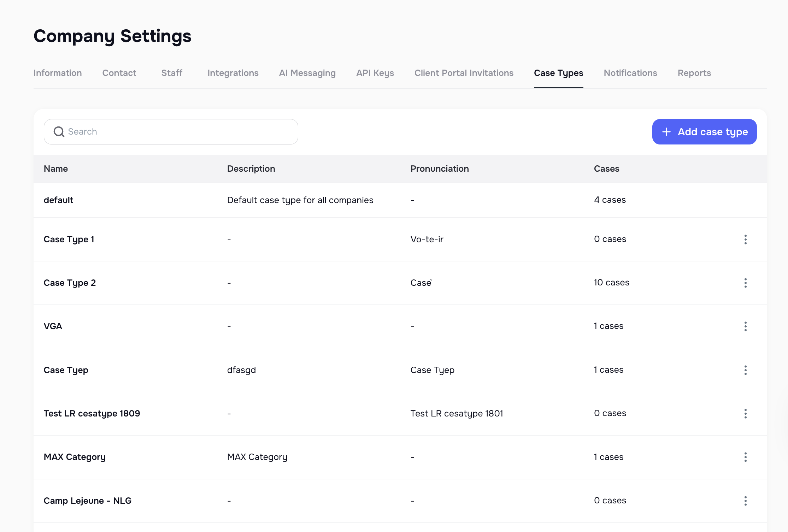Open the kebab menu for Camp Lejeune - NLG
Screen dimensions: 788x532
(x=746, y=501)
